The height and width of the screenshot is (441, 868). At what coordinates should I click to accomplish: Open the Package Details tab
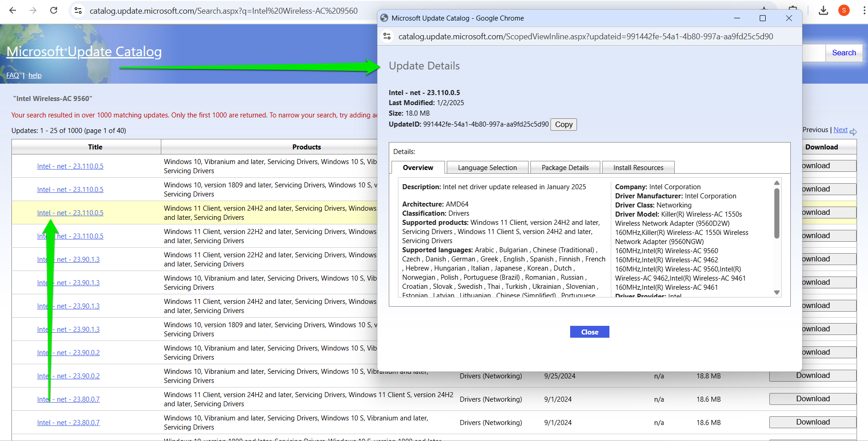(565, 168)
